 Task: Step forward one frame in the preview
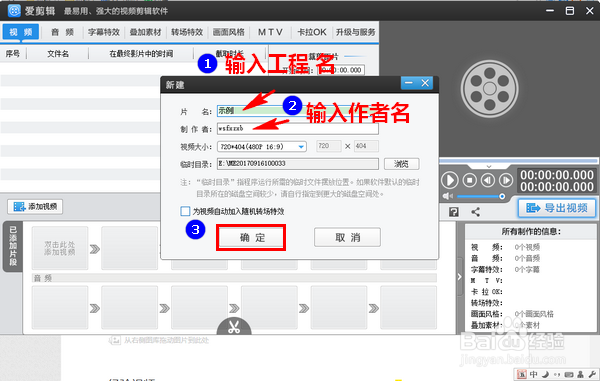point(506,180)
